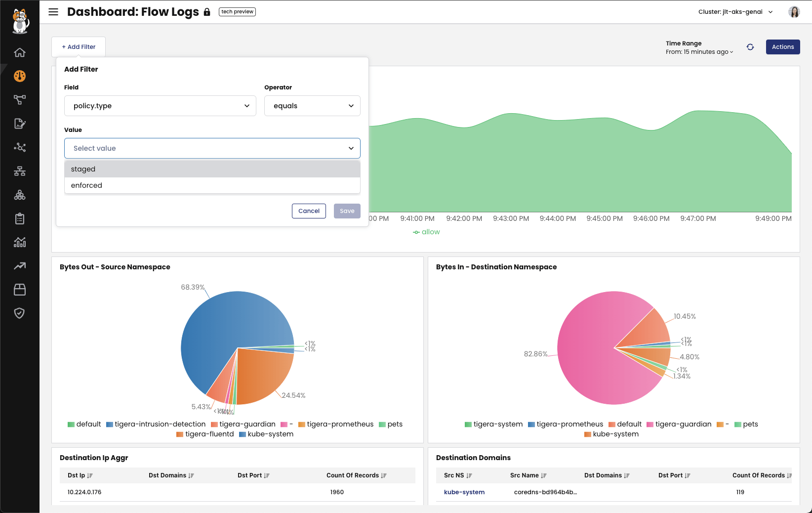Save the new filter
Image resolution: width=812 pixels, height=513 pixels.
coord(347,211)
